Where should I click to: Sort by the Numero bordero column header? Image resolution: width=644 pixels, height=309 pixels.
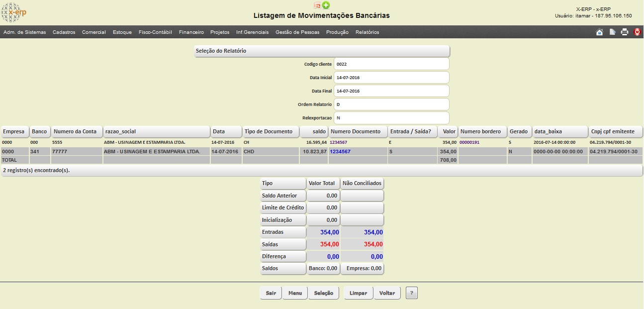[x=483, y=131]
